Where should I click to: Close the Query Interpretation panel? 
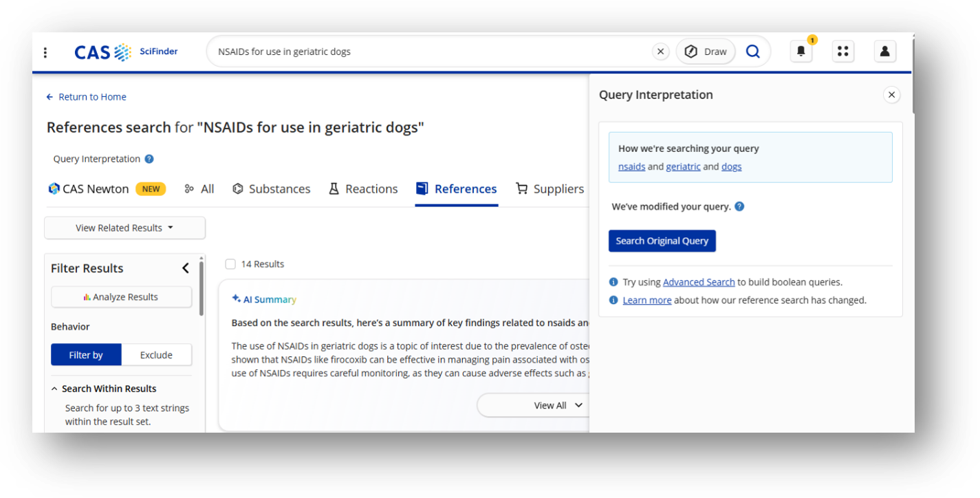click(891, 95)
